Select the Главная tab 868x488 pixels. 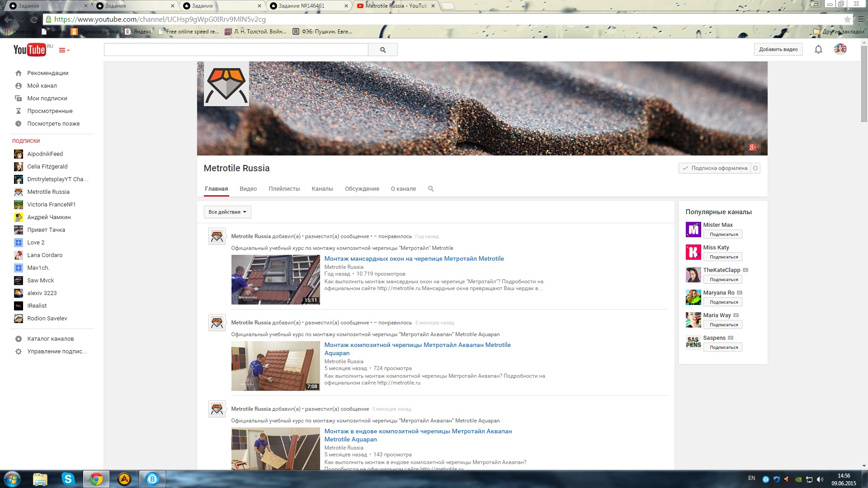[217, 189]
